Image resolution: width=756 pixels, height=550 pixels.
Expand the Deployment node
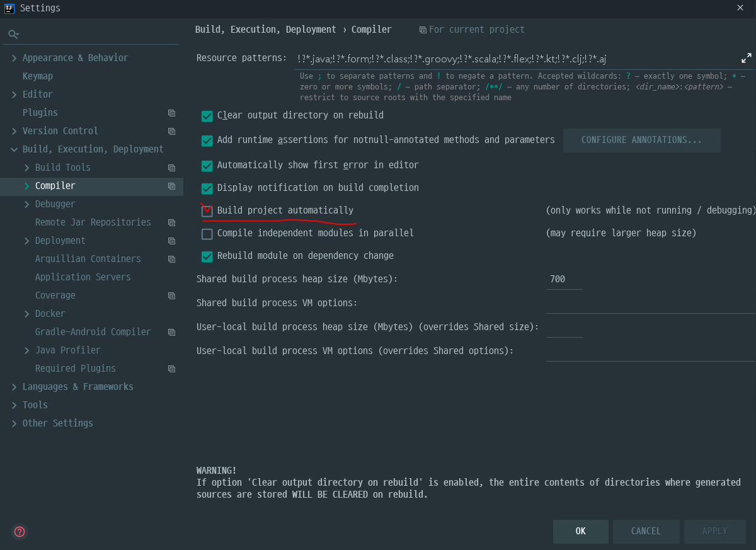pos(26,241)
